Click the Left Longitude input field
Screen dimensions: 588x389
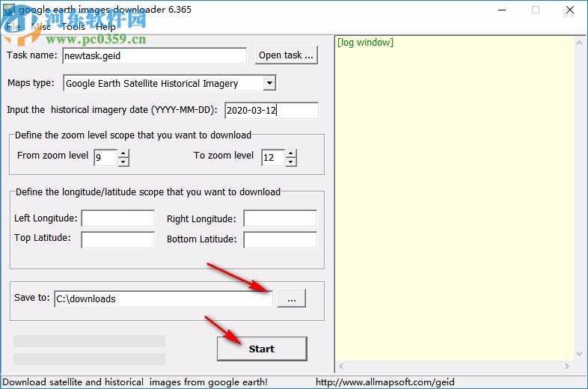pos(117,218)
